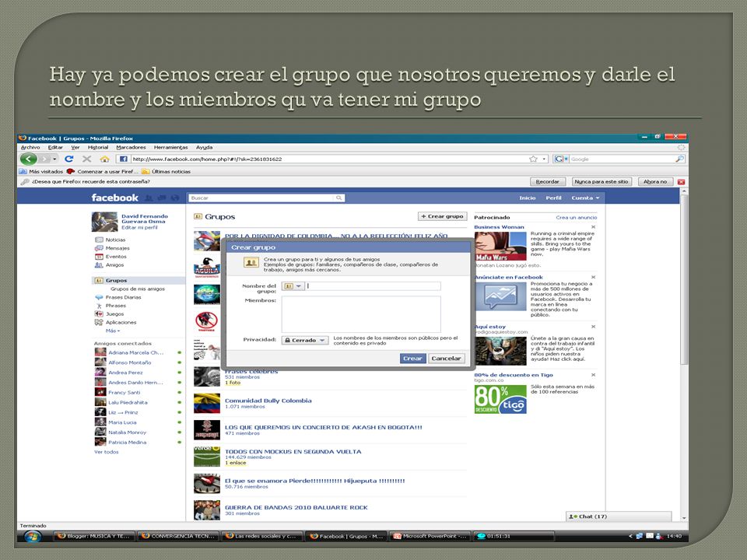The width and height of the screenshot is (747, 560).
Task: Click the Facebook Buscar search field
Action: tap(262, 198)
